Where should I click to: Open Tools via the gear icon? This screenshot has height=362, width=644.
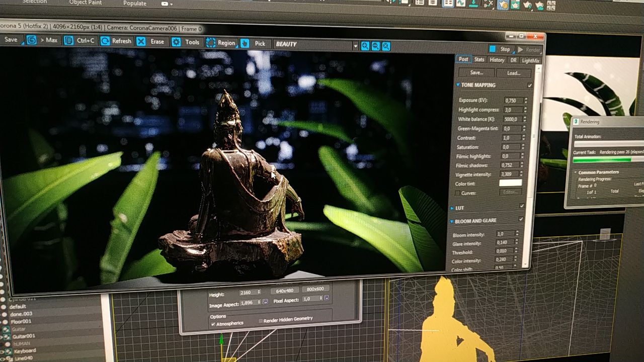pos(176,42)
